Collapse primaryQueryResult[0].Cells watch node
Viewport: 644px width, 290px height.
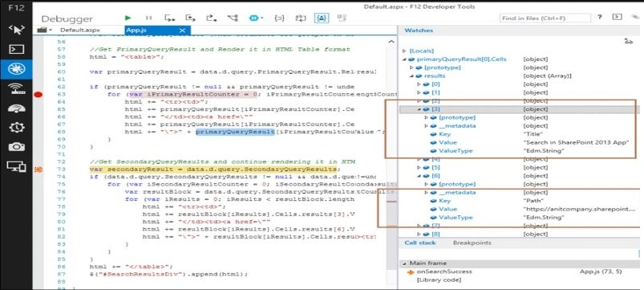(404, 59)
